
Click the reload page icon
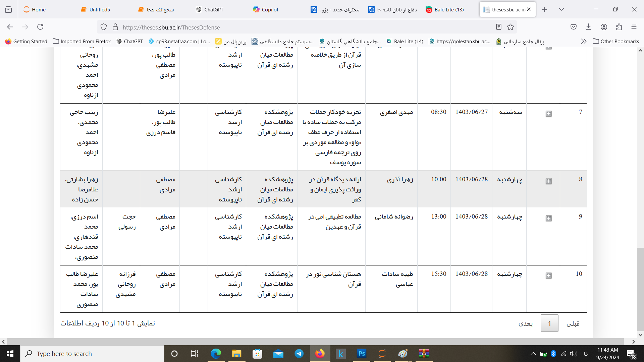pyautogui.click(x=40, y=27)
